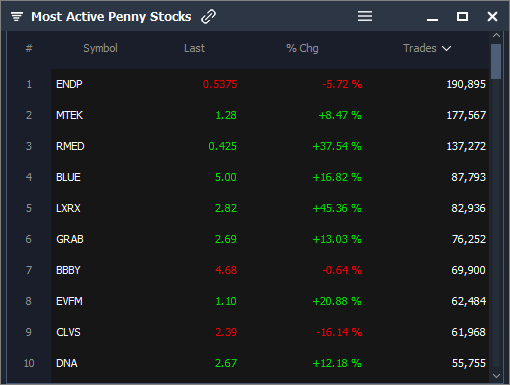Sort by the Trades column chevron
The image size is (510, 385).
tap(447, 49)
